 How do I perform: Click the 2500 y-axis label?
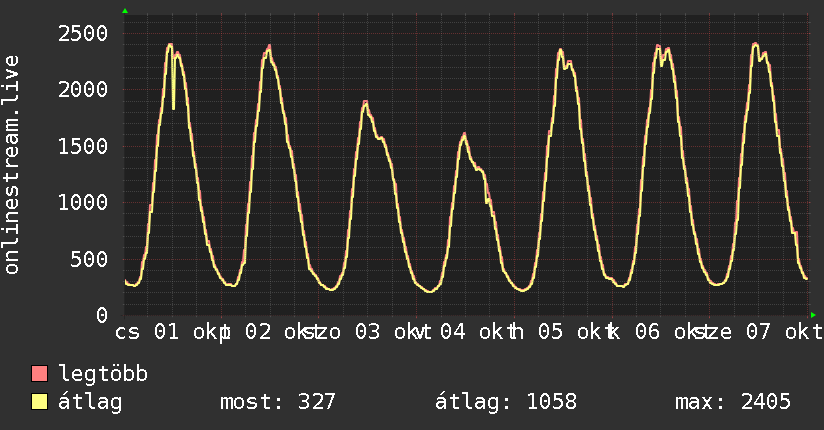(x=83, y=34)
